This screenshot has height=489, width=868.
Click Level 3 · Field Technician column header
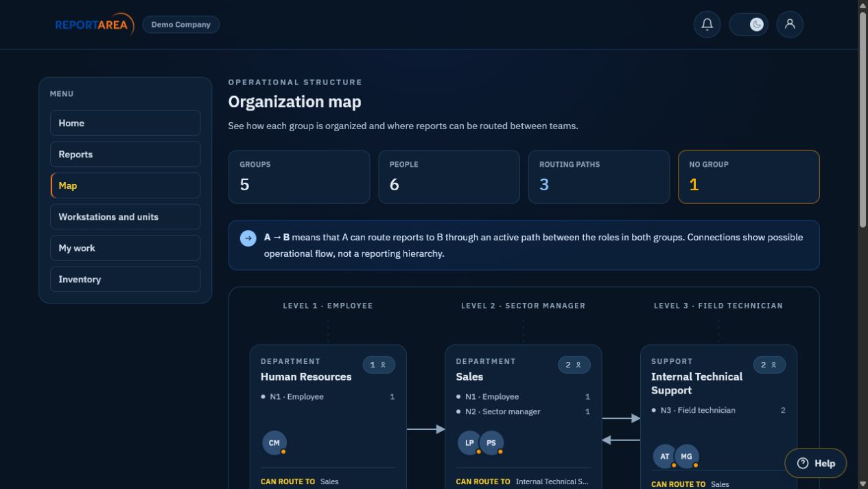pos(718,306)
